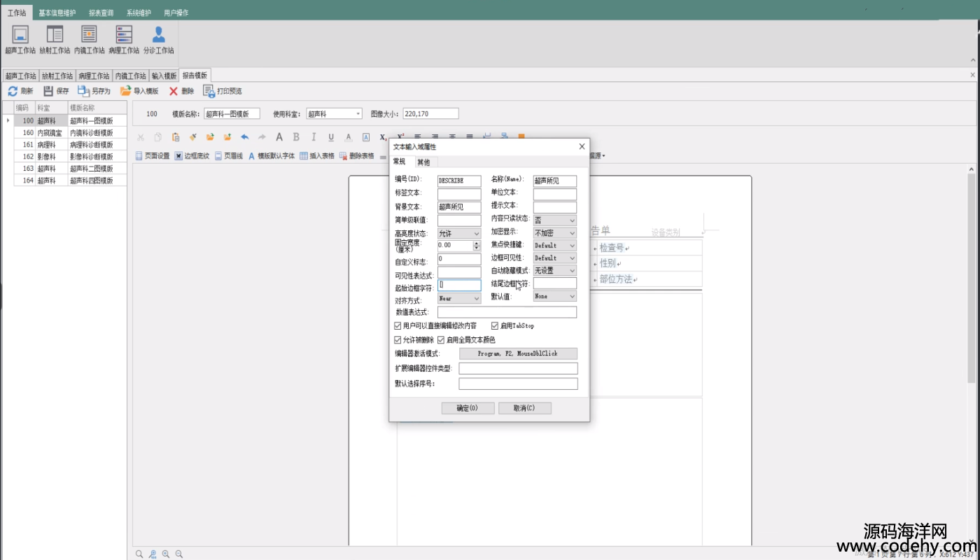Open the 分诊工作站 person icon
This screenshot has width=980, height=560.
(159, 34)
